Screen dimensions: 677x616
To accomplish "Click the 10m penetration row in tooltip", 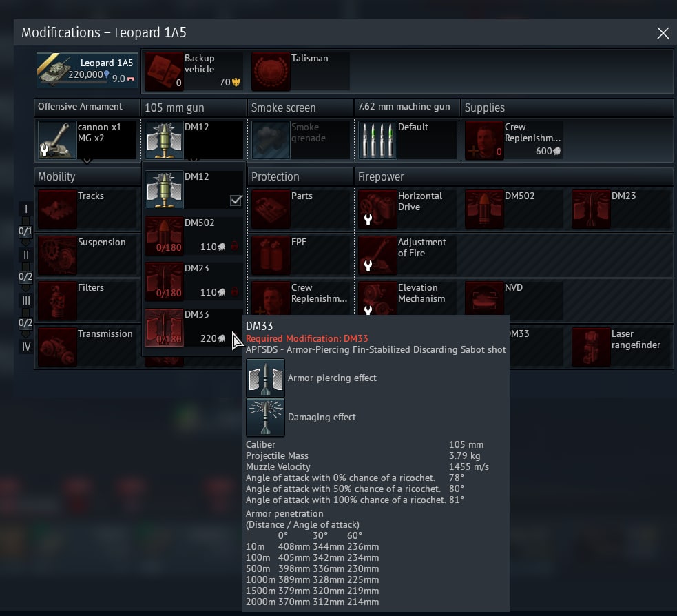I will pos(312,547).
